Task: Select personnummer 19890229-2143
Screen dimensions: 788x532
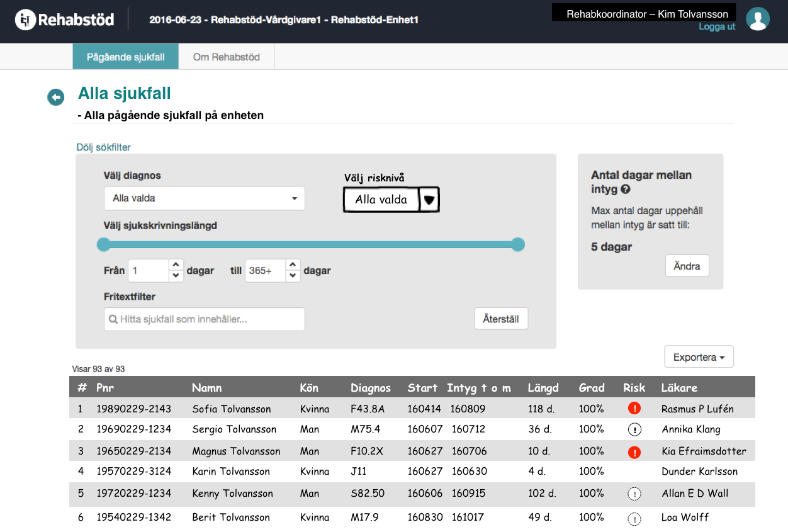Action: point(133,409)
